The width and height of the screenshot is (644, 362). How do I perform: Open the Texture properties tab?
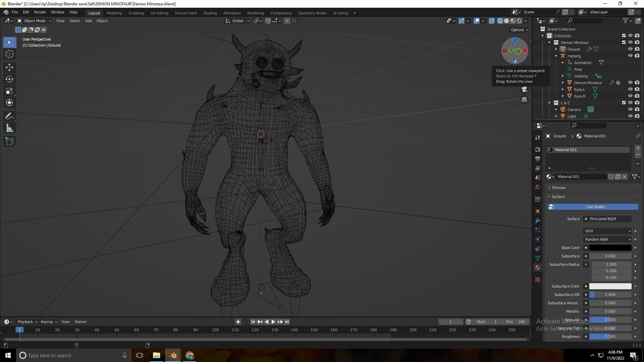538,279
